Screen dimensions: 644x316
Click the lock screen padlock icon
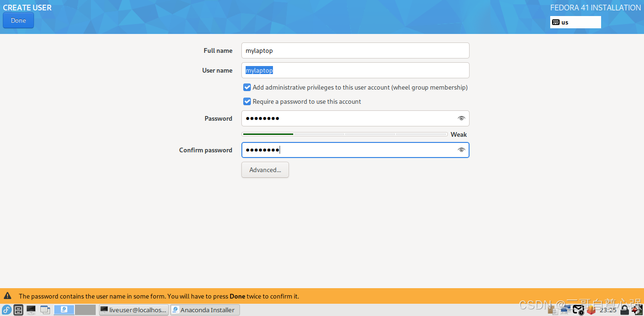pyautogui.click(x=625, y=310)
